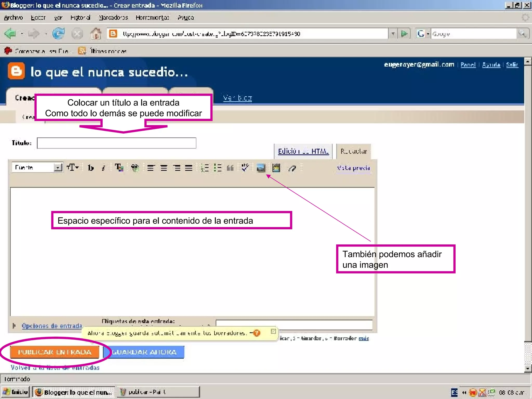The height and width of the screenshot is (399, 532).
Task: Switch to the Redactar tab
Action: 354,151
